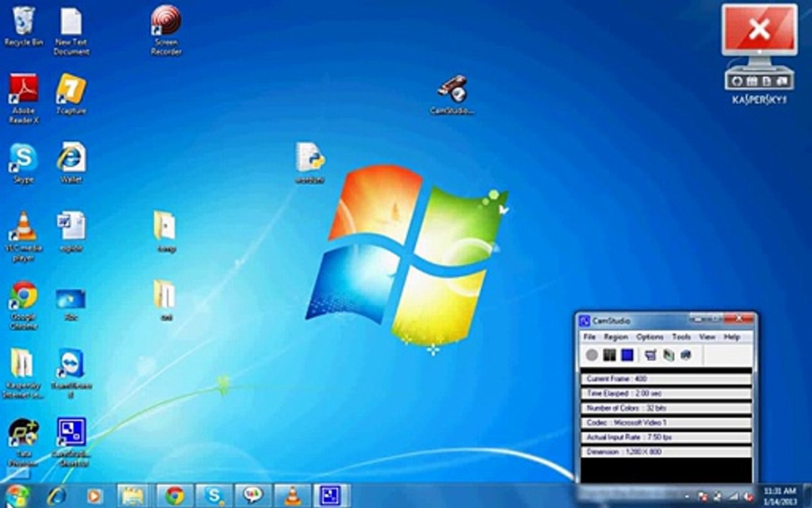Click the network icon in system tray
This screenshot has height=508, width=812.
(733, 496)
